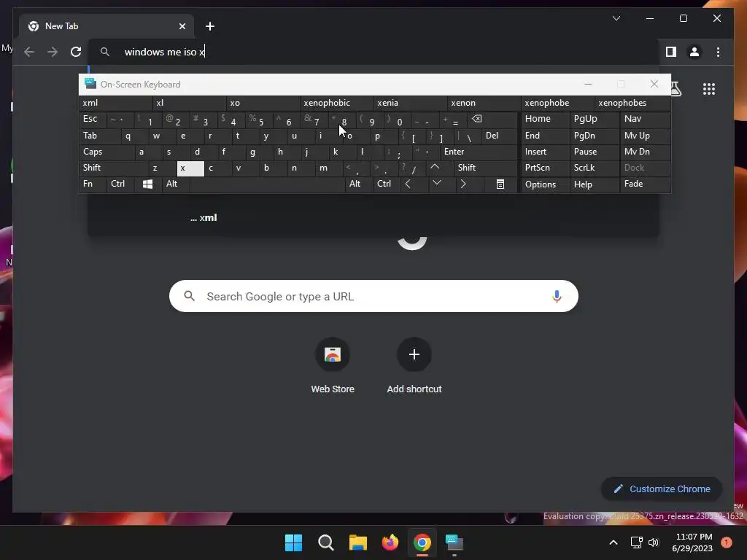Tap the Mv Up key
The image size is (747, 560).
click(x=645, y=136)
